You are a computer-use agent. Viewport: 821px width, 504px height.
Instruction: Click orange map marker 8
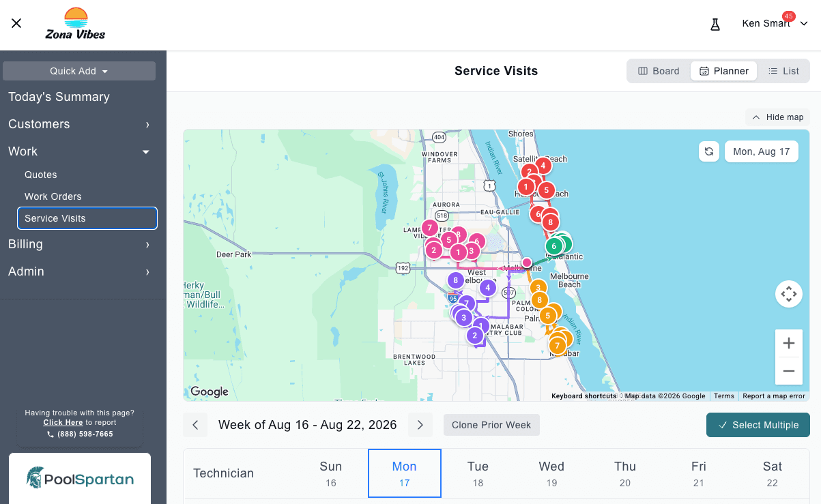539,300
